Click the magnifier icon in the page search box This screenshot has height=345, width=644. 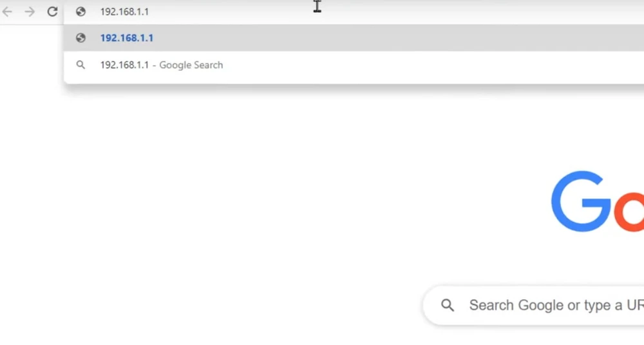[448, 305]
